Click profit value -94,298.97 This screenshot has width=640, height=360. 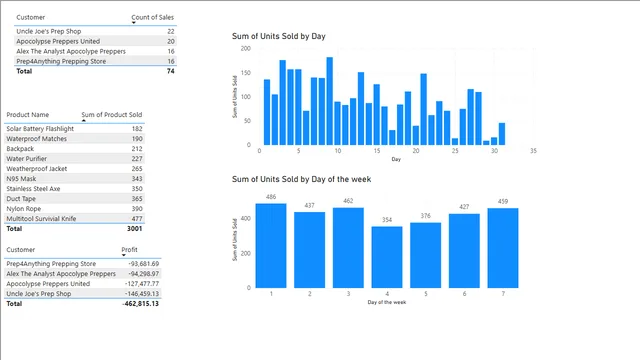tap(143, 273)
